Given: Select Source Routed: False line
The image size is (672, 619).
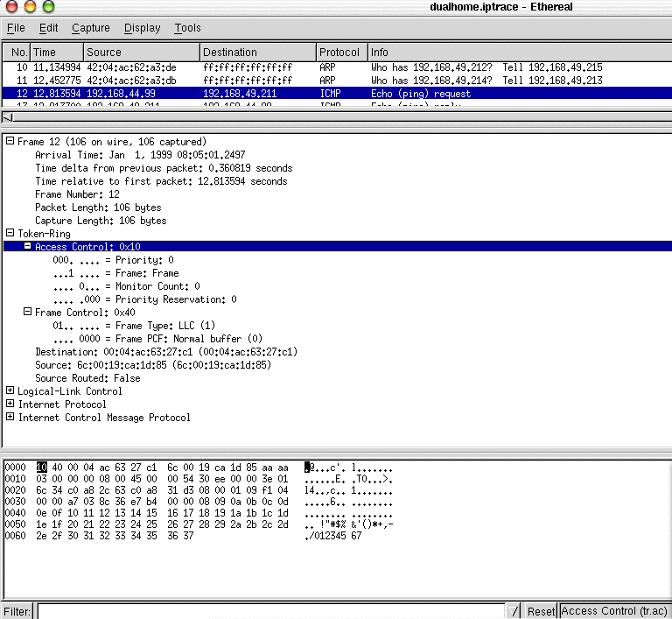Looking at the screenshot, I should click(x=87, y=378).
